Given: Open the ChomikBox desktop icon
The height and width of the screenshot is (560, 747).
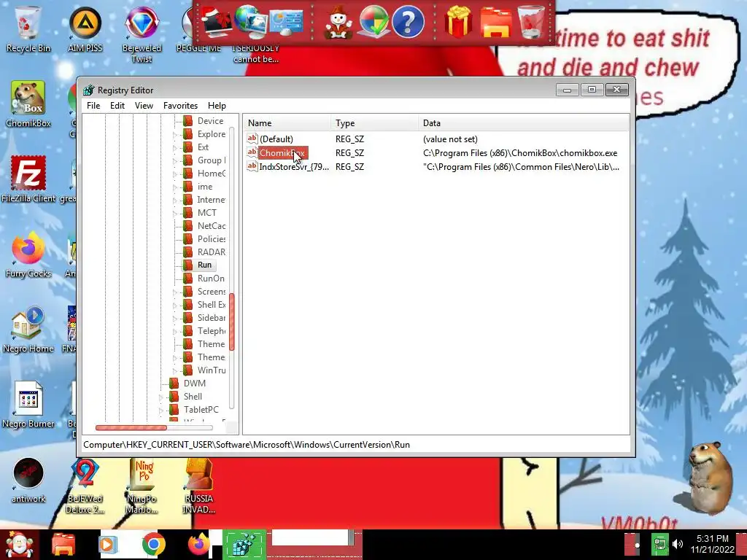Looking at the screenshot, I should [x=28, y=104].
